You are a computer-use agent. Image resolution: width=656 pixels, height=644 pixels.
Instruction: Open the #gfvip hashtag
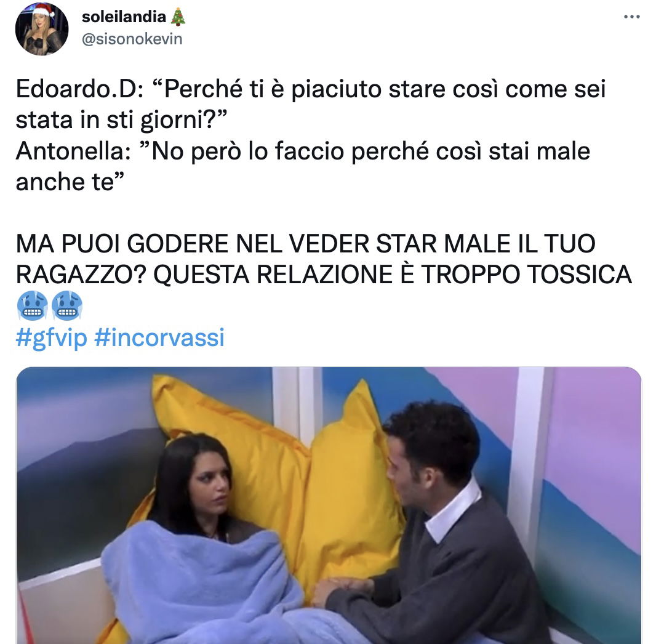coord(52,337)
